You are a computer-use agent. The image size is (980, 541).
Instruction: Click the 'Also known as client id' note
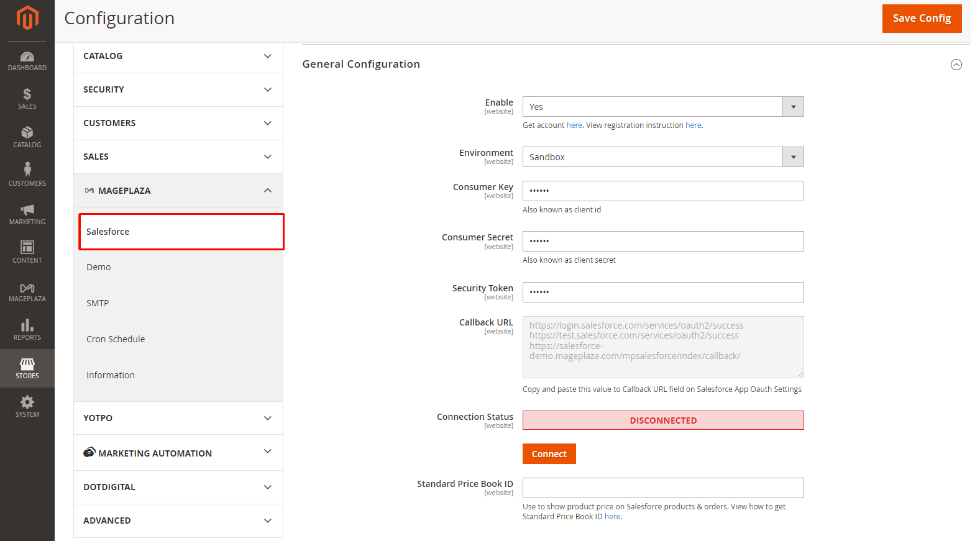coord(562,210)
